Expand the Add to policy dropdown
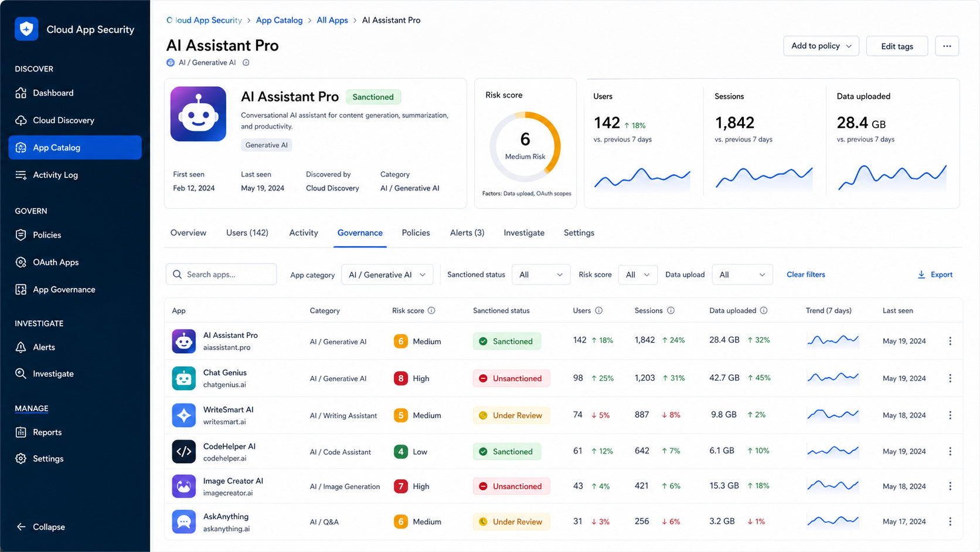Screen dimensions: 980x552 [x=821, y=46]
